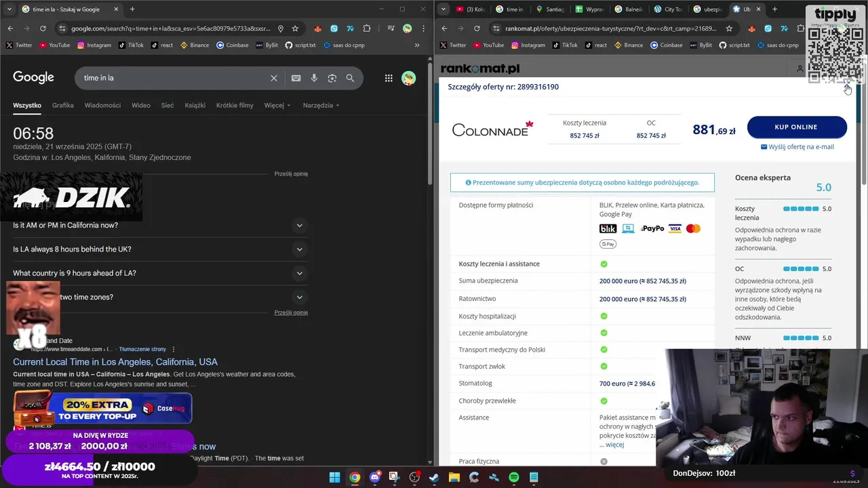Bookmark the rankomat page with the star
This screenshot has width=868, height=488.
point(729,28)
